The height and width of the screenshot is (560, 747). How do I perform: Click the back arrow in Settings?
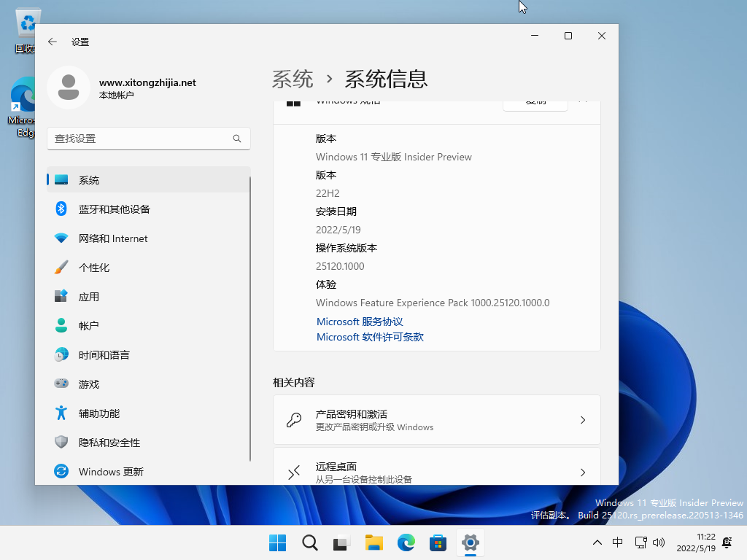pos(52,42)
